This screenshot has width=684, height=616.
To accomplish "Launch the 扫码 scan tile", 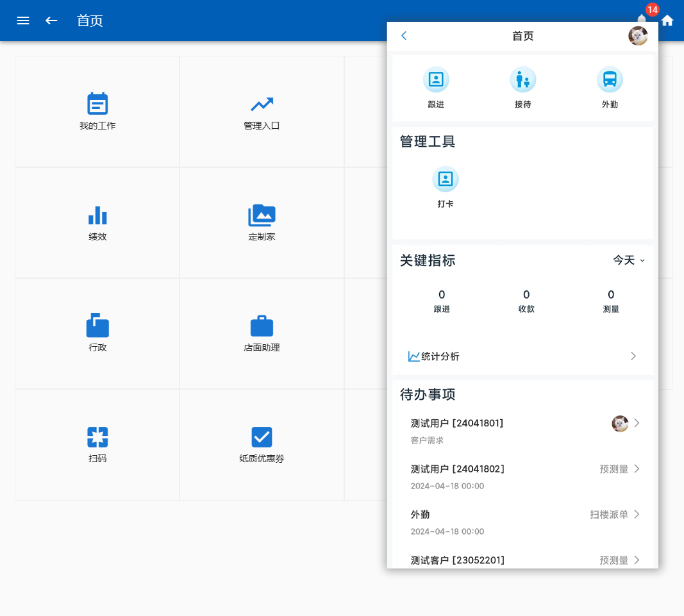I will click(97, 444).
